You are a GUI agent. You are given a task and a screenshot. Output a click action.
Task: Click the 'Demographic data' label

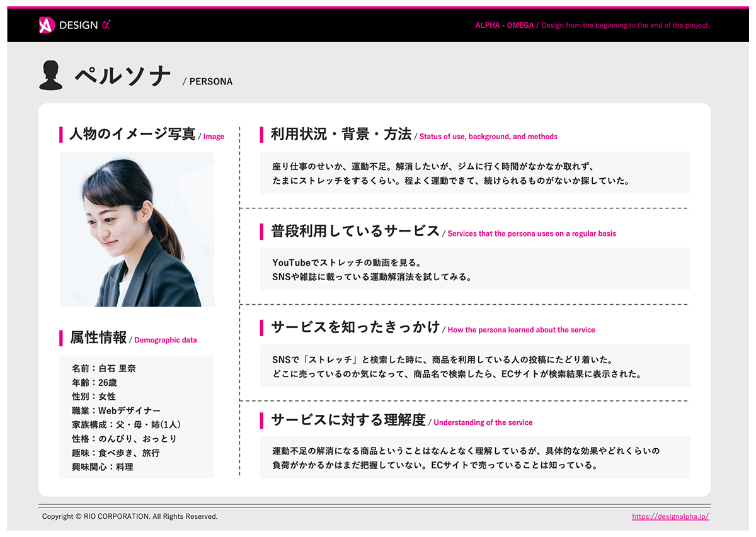click(x=166, y=340)
